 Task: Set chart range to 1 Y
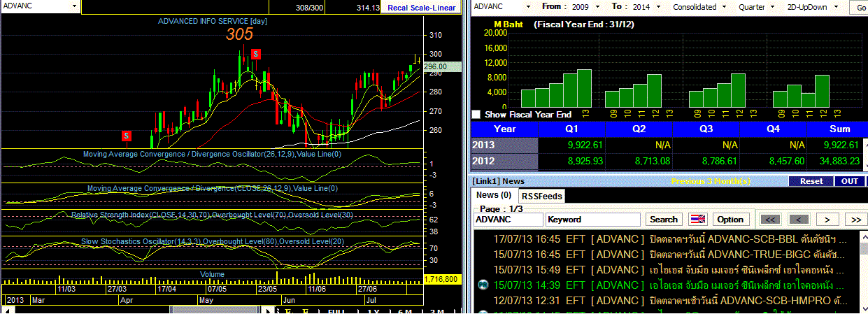[372, 311]
